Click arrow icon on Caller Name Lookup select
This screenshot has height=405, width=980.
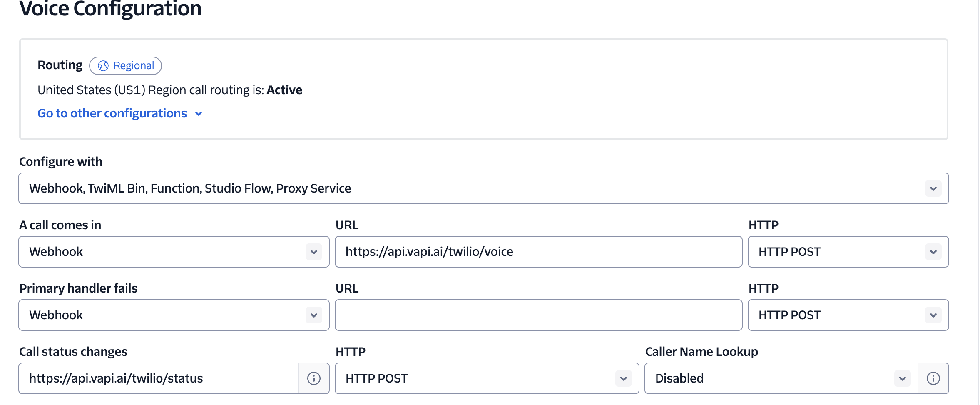pyautogui.click(x=902, y=378)
